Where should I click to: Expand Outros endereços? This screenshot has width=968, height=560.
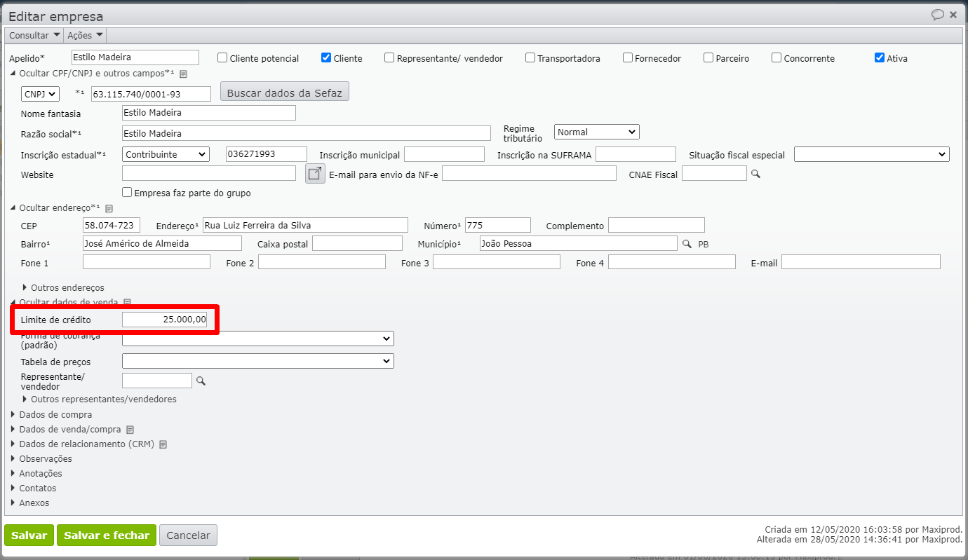63,287
